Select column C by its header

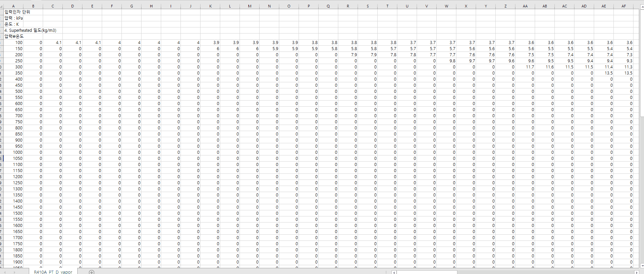click(x=53, y=6)
